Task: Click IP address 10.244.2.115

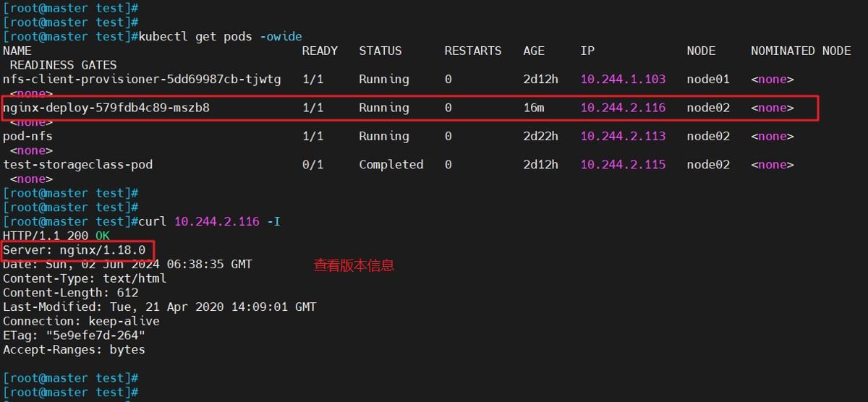Action: tap(623, 164)
